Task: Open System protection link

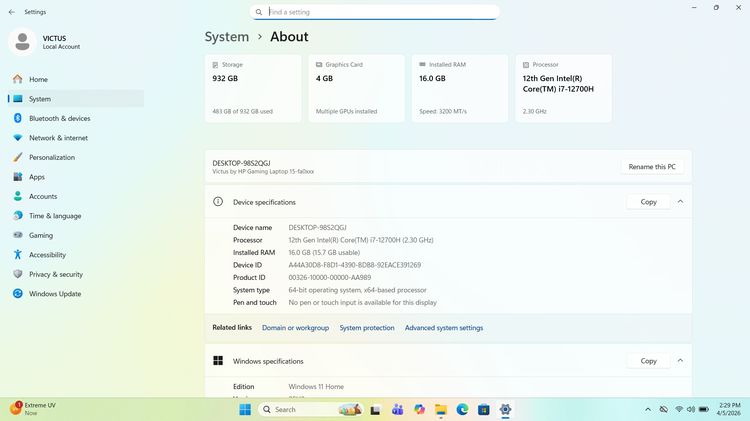Action: 367,328
